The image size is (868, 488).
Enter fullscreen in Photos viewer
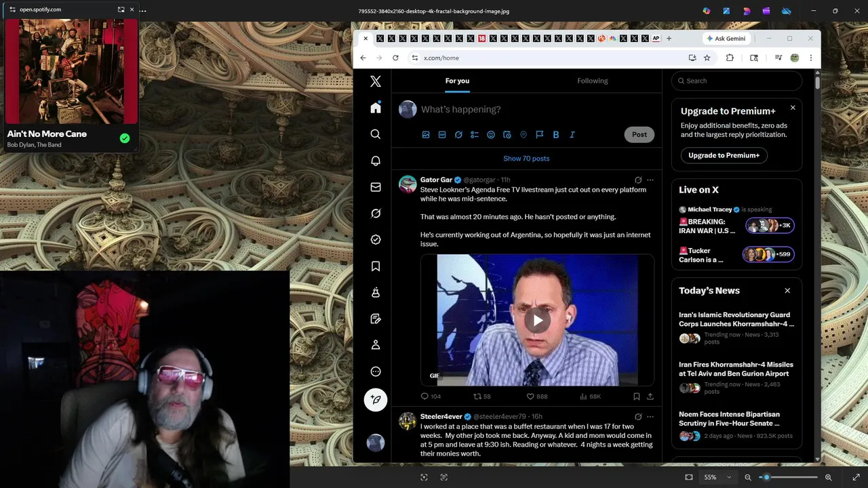[x=856, y=477]
